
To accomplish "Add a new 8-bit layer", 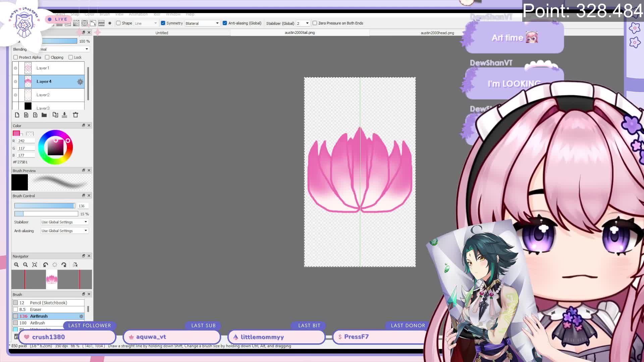I will [26, 115].
